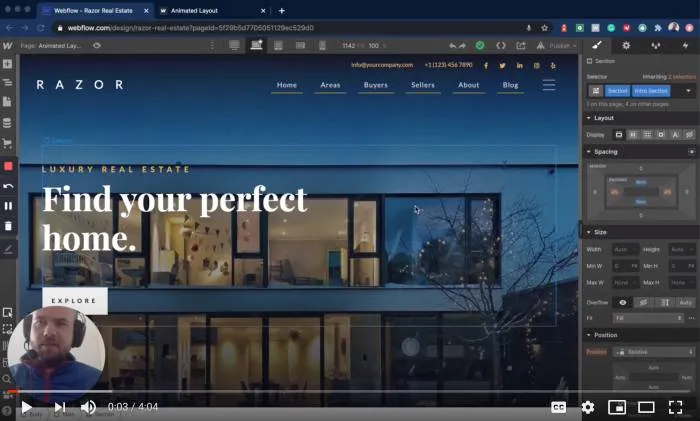Toggle closed captions CC button
Viewport: 700px width, 421px height.
(x=558, y=407)
